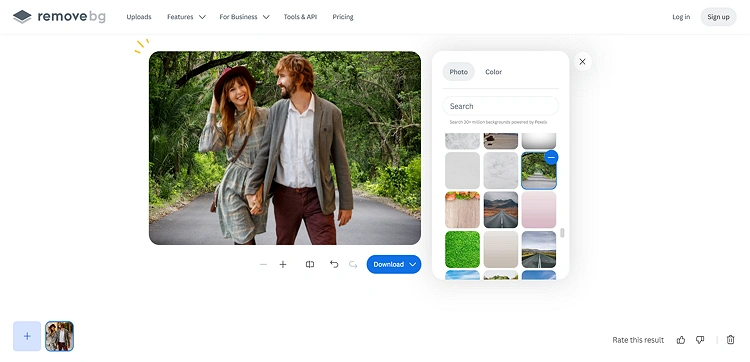This screenshot has height=362, width=750.
Task: Open the Uploads page
Action: click(x=139, y=17)
